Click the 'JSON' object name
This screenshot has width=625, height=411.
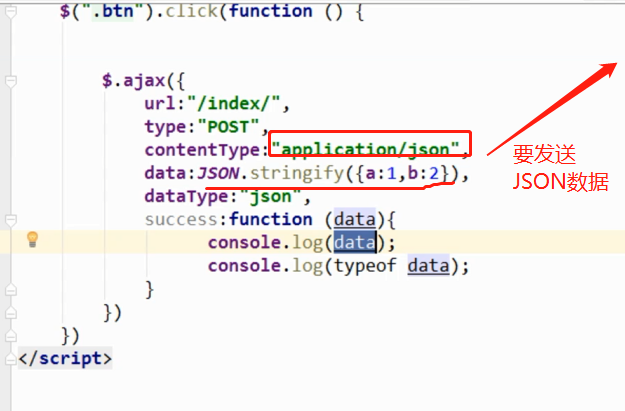pyautogui.click(x=218, y=173)
